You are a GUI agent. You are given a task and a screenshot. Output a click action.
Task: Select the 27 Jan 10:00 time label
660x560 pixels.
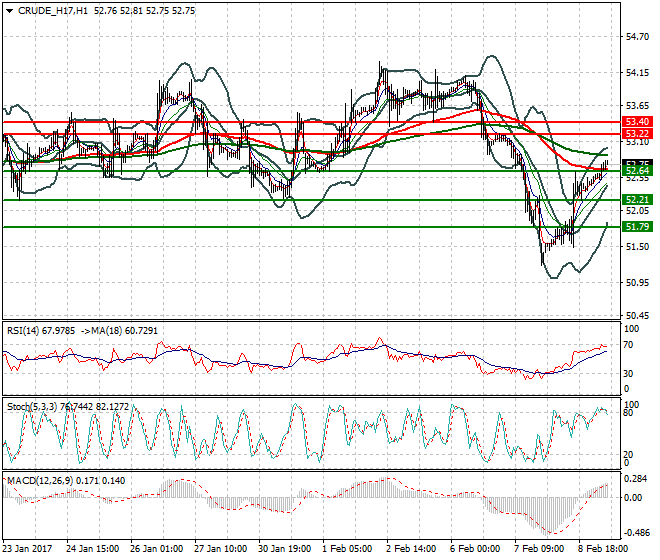(221, 549)
